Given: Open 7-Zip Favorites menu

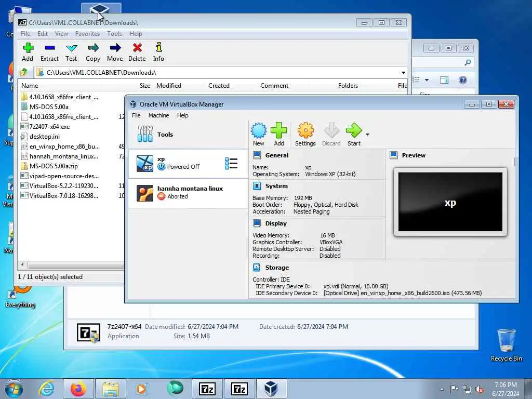Looking at the screenshot, I should [87, 34].
